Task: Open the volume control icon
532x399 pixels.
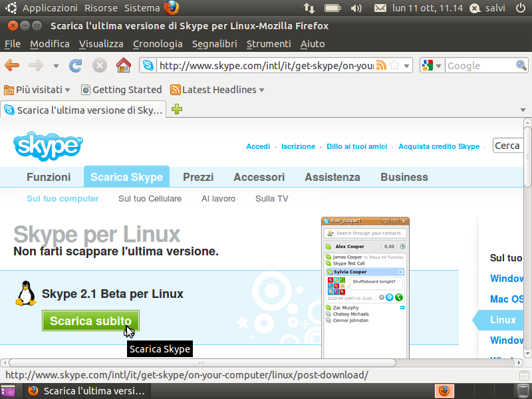Action: [356, 8]
